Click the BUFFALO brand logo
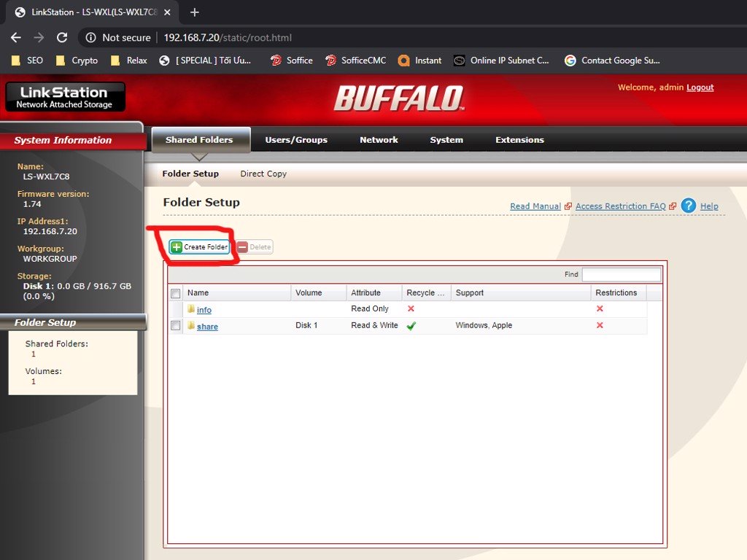 point(399,98)
